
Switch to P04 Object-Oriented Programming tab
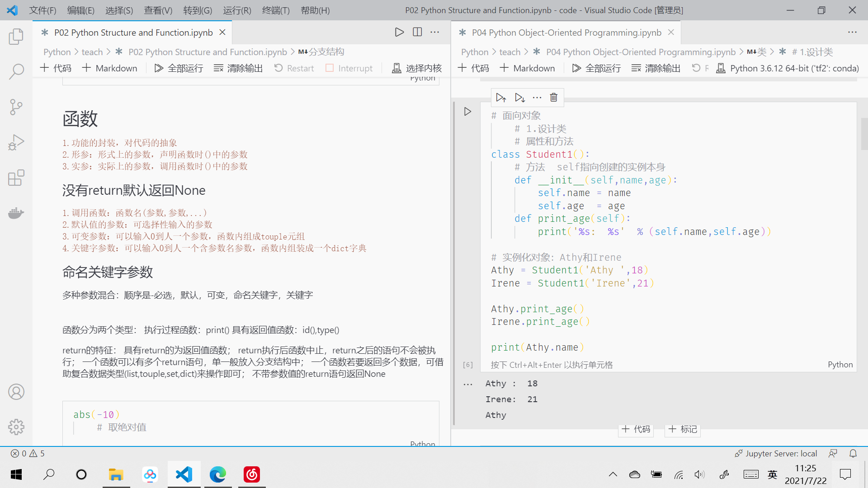click(566, 33)
